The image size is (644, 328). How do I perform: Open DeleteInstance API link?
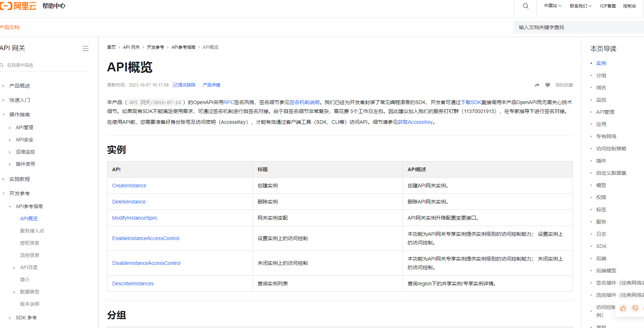pyautogui.click(x=129, y=202)
